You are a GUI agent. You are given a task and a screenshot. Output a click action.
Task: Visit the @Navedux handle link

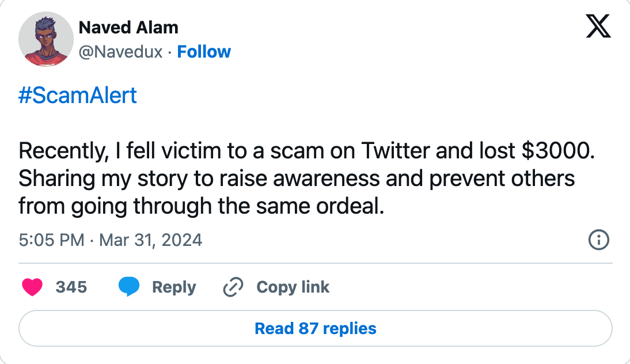click(x=120, y=52)
